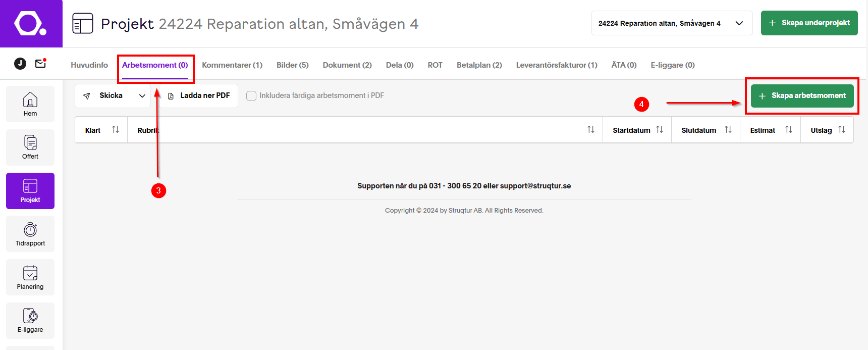Click the J user avatar

click(20, 64)
